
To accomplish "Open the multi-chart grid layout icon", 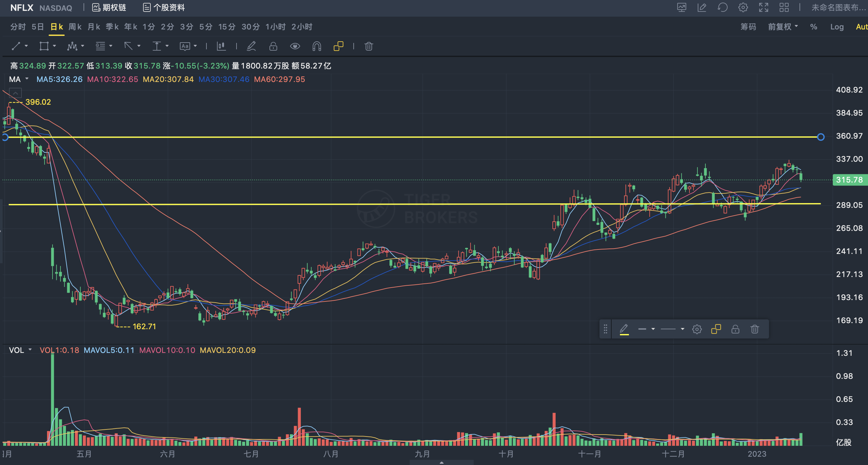I will pos(784,7).
